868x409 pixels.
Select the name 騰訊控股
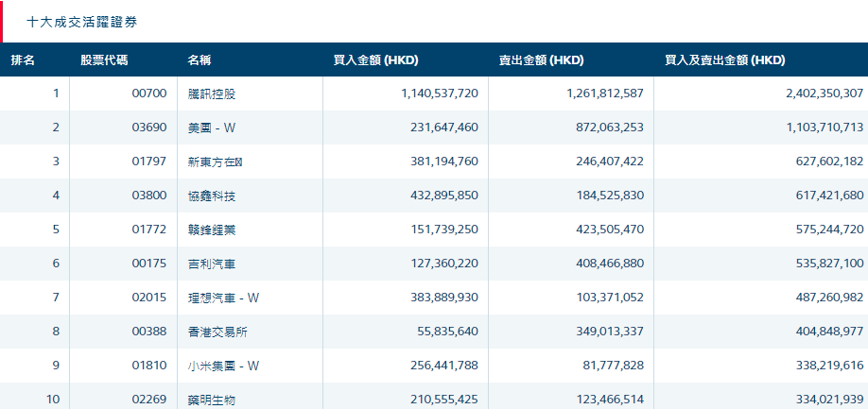[x=212, y=94]
